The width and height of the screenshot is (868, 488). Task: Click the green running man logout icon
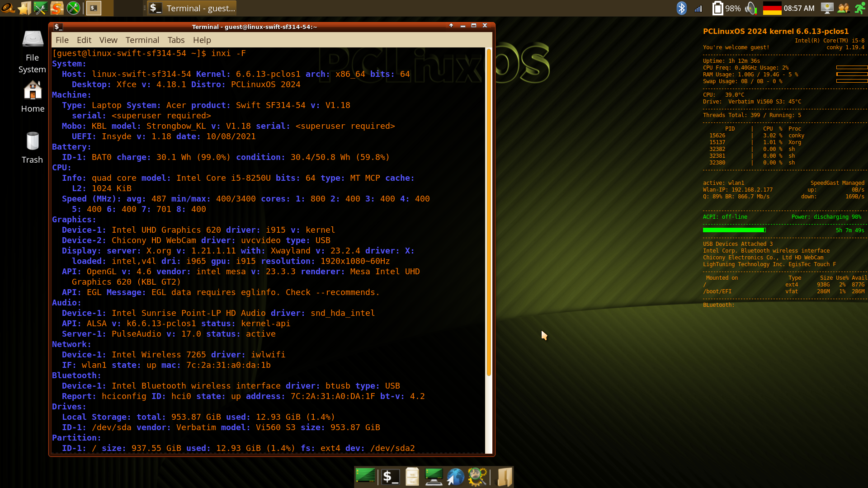(x=859, y=8)
